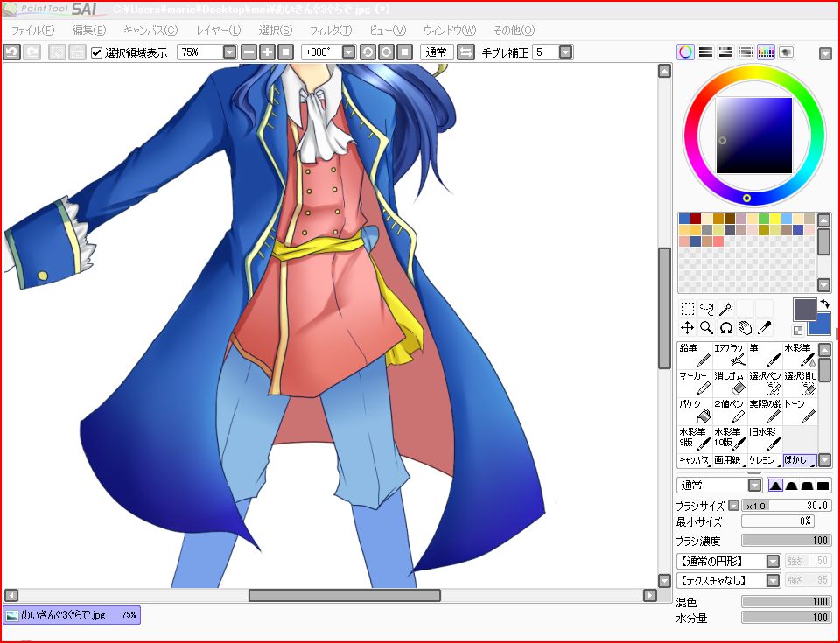Open the panel options dropdown beside color toggles
Image resolution: width=840 pixels, height=643 pixels.
click(x=825, y=53)
